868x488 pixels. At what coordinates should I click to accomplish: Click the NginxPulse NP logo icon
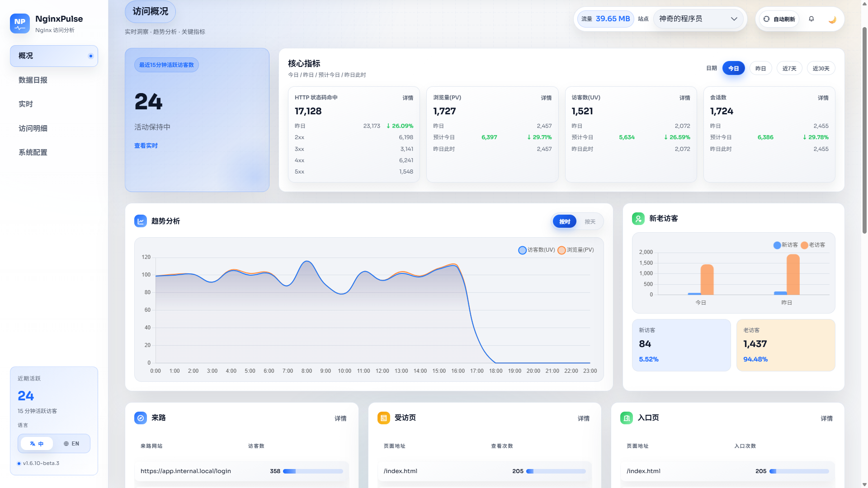click(19, 23)
